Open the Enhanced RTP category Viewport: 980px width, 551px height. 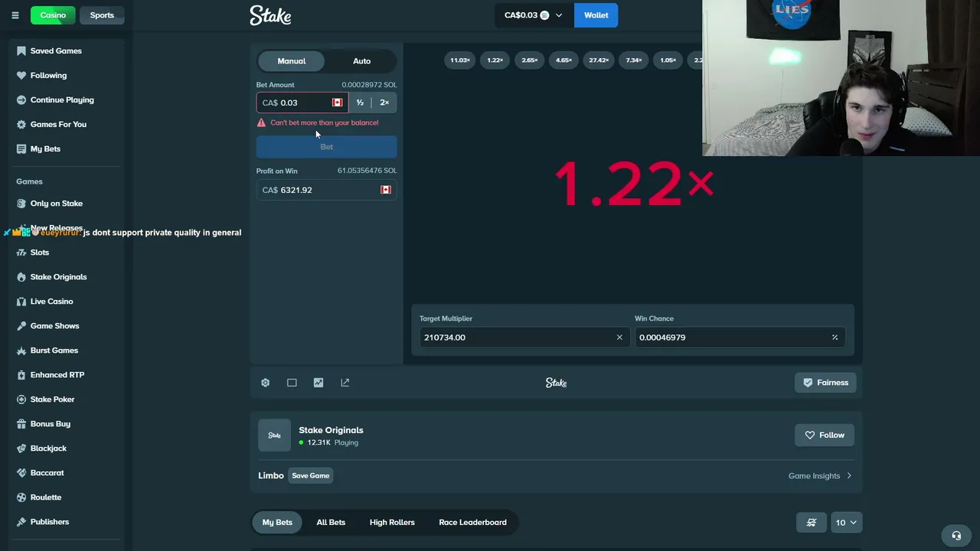click(57, 375)
